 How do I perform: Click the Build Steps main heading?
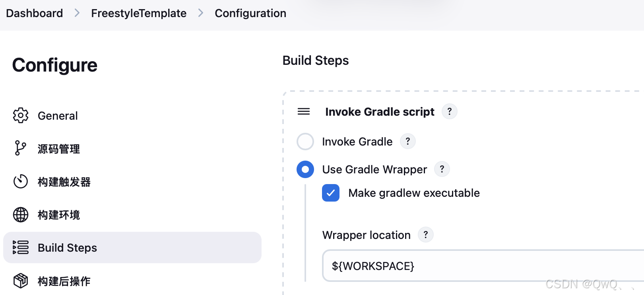coord(316,60)
